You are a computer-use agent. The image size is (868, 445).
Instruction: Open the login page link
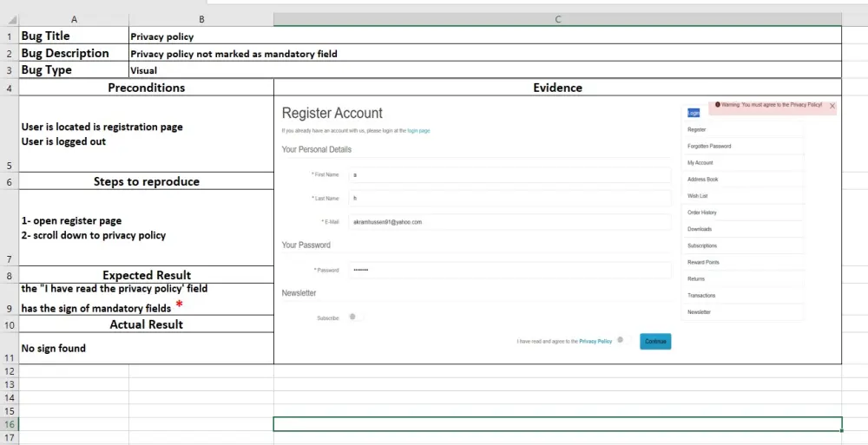(418, 131)
